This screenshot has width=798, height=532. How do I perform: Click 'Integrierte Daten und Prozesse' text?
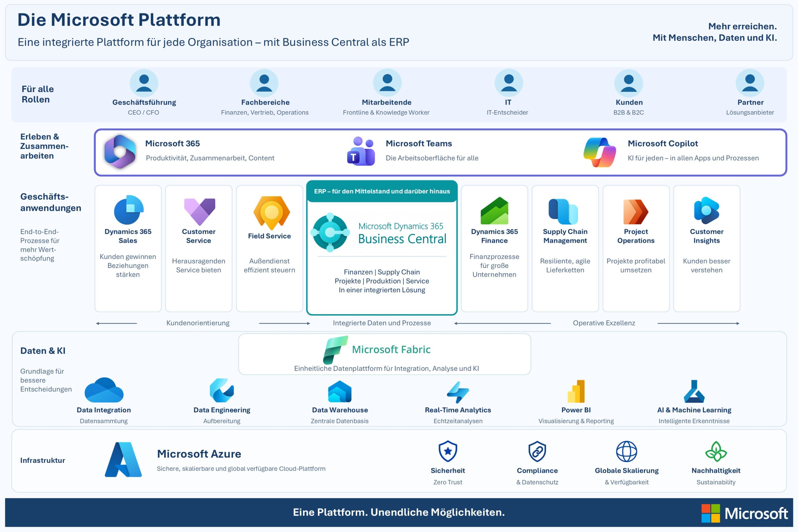point(382,323)
